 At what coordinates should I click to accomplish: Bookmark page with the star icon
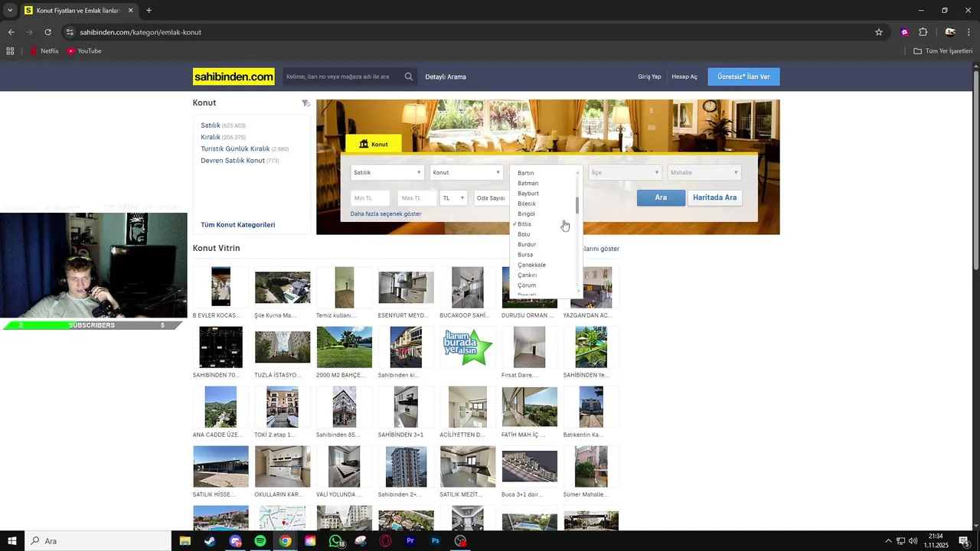point(879,32)
